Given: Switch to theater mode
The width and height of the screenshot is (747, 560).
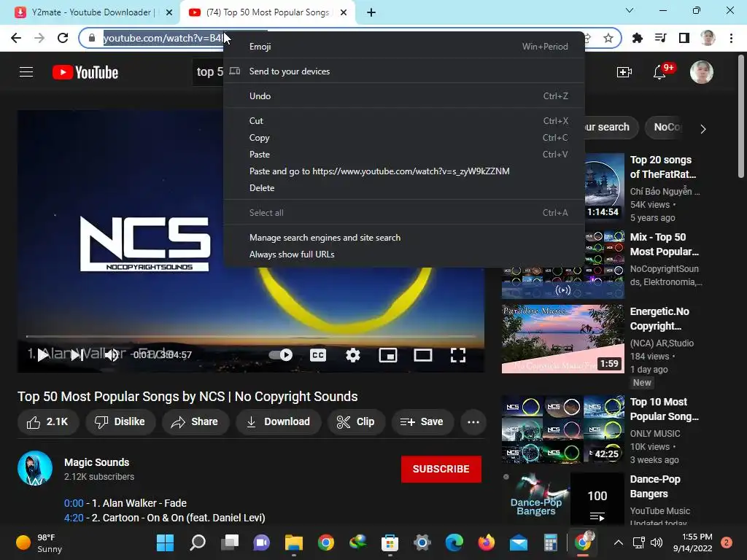Looking at the screenshot, I should (x=423, y=355).
